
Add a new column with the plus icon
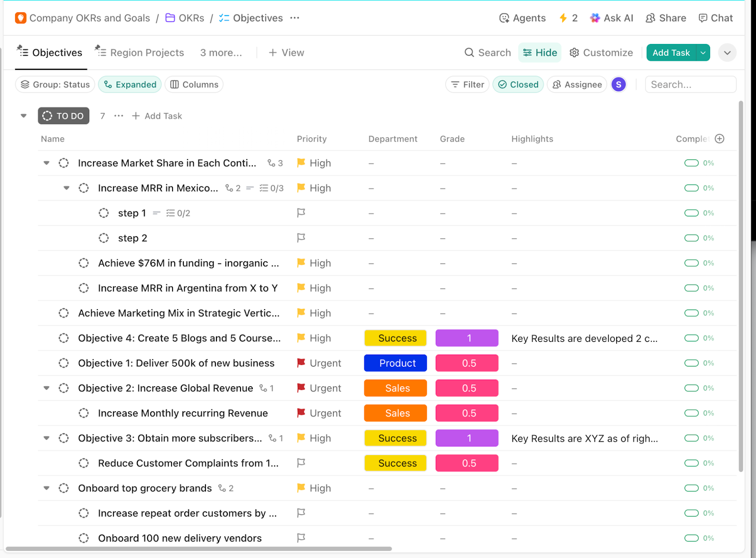[x=720, y=138]
